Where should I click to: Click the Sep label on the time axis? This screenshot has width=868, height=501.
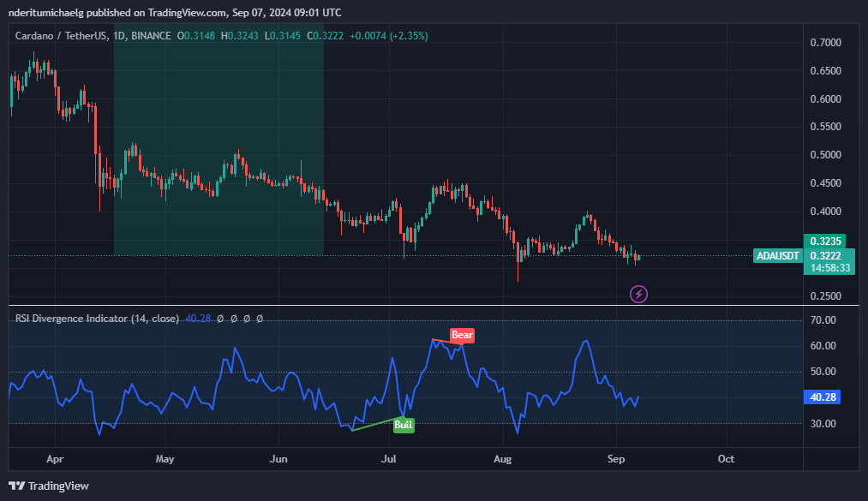coord(614,459)
